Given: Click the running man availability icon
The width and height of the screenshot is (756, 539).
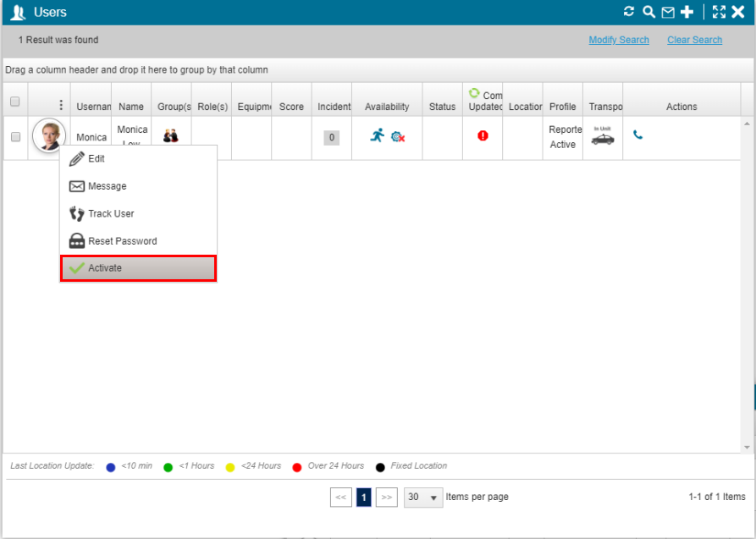Looking at the screenshot, I should 378,135.
